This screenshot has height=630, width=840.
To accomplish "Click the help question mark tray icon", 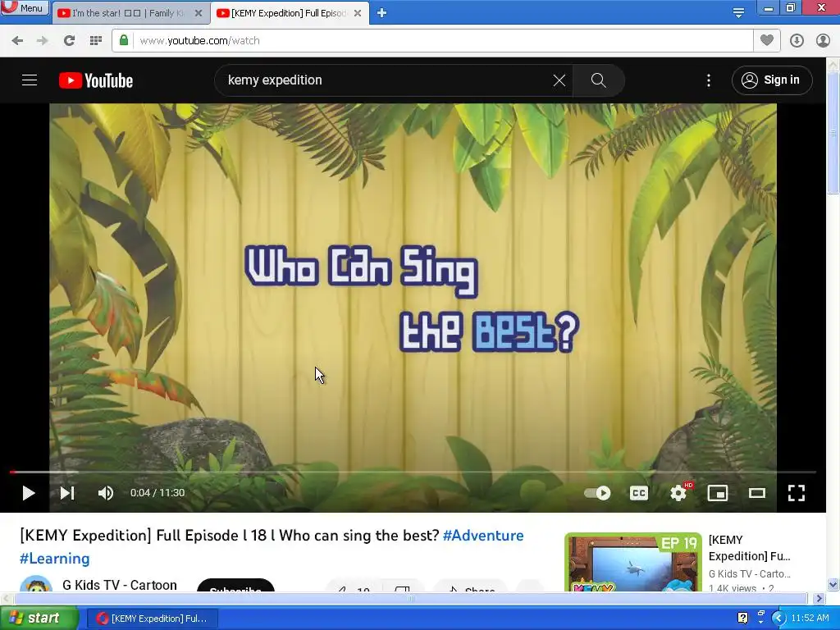I will 742,619.
